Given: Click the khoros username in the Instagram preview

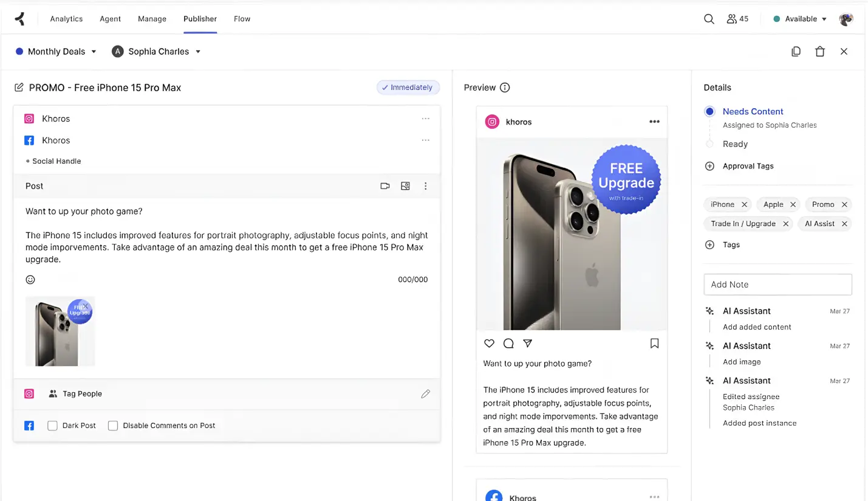Looking at the screenshot, I should [x=519, y=122].
